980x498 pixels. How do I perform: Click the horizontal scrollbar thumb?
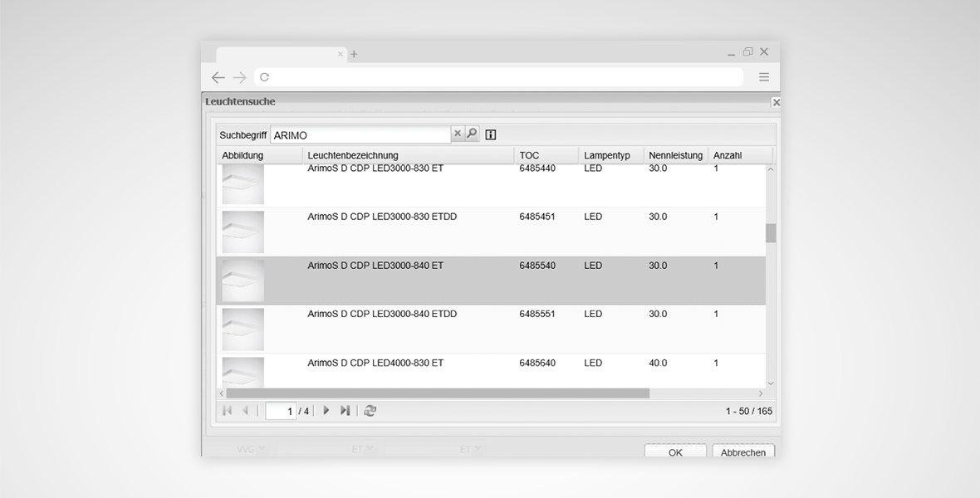438,393
